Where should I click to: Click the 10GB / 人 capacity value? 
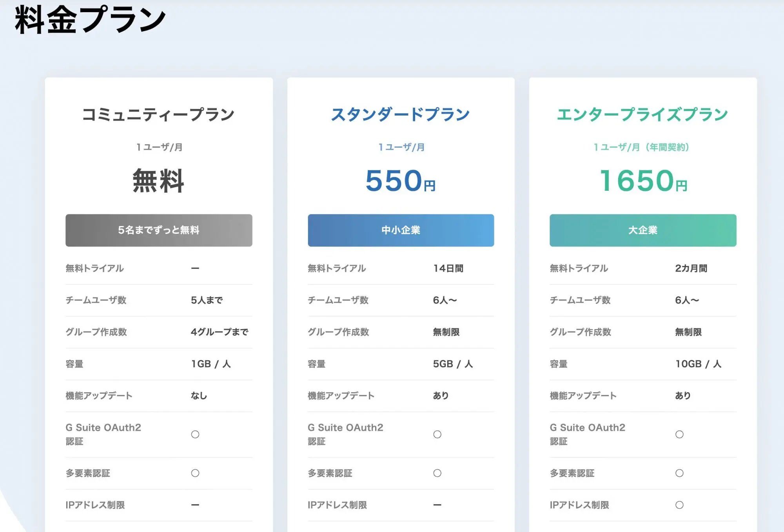(698, 364)
